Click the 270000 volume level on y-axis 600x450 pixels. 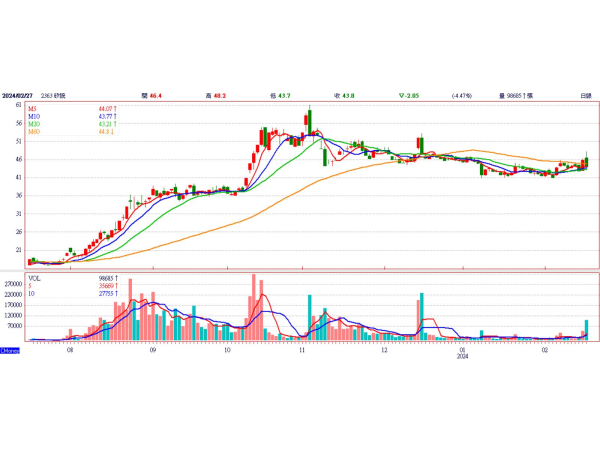click(x=14, y=284)
